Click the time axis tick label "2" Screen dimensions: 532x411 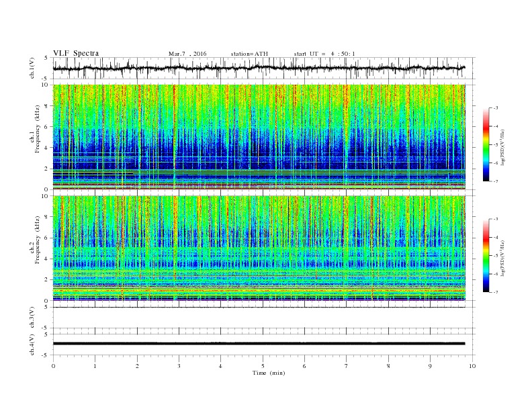137,366
